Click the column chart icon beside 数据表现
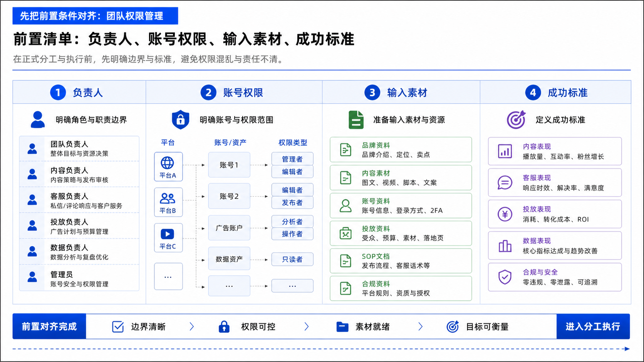Image resolution: width=644 pixels, height=362 pixels. tap(505, 246)
